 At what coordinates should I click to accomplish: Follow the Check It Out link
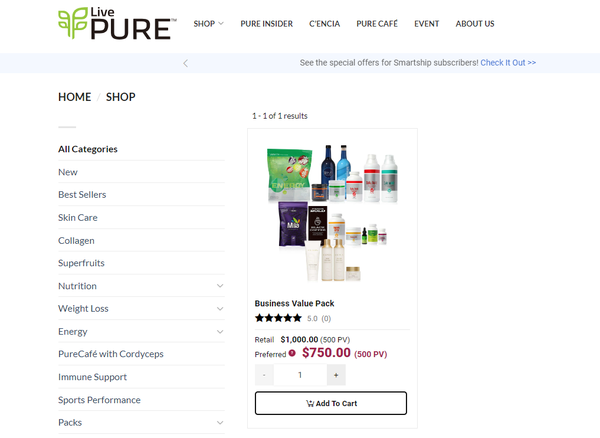508,63
